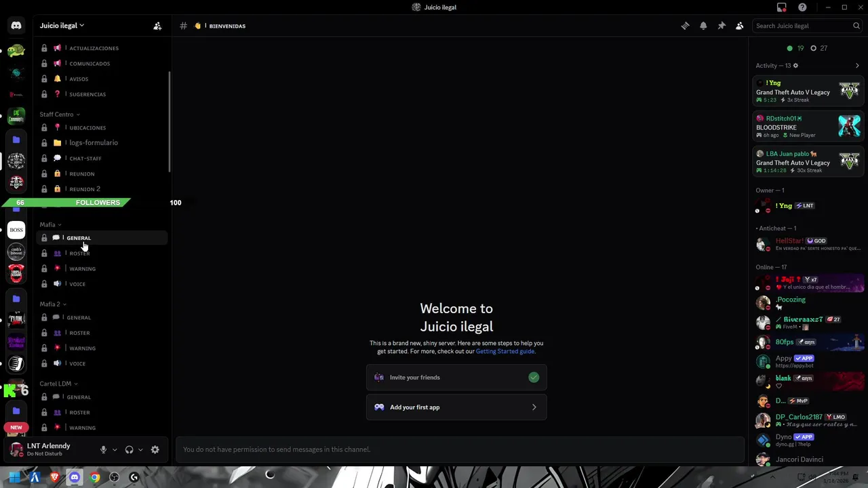The height and width of the screenshot is (488, 868).
Task: Collapse the Mafia category
Action: tap(50, 224)
